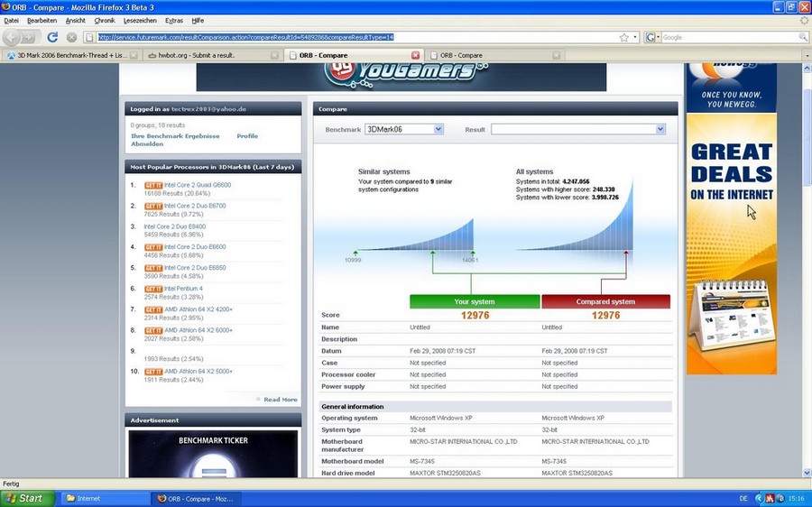Click the page scrollbar down arrow
The image size is (812, 507).
[x=807, y=473]
